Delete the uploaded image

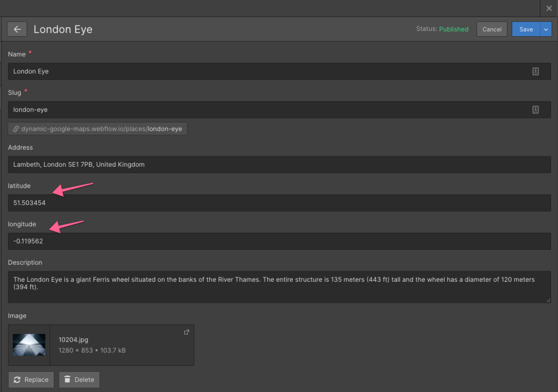point(79,380)
